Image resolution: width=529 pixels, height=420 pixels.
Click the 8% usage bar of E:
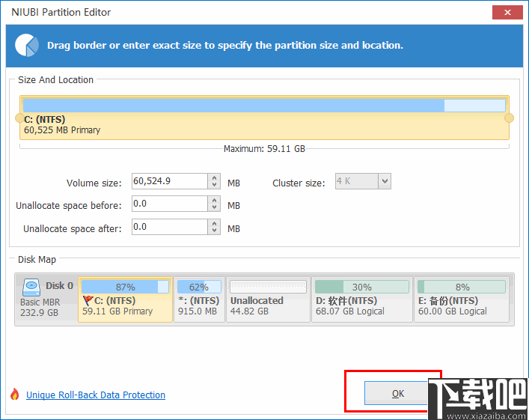coord(462,287)
